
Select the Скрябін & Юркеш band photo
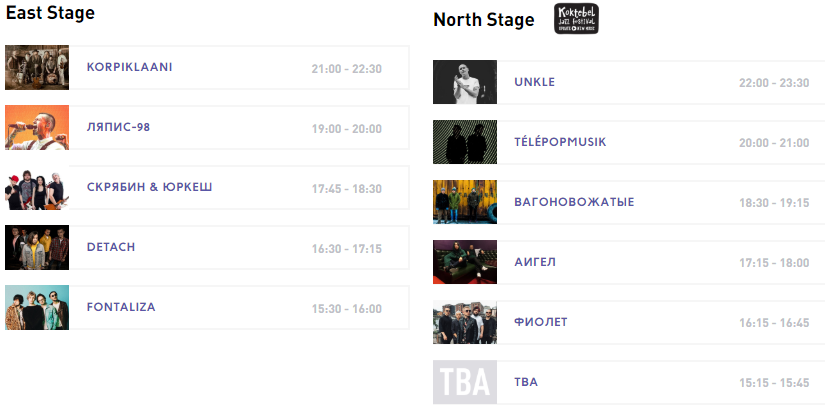click(37, 188)
